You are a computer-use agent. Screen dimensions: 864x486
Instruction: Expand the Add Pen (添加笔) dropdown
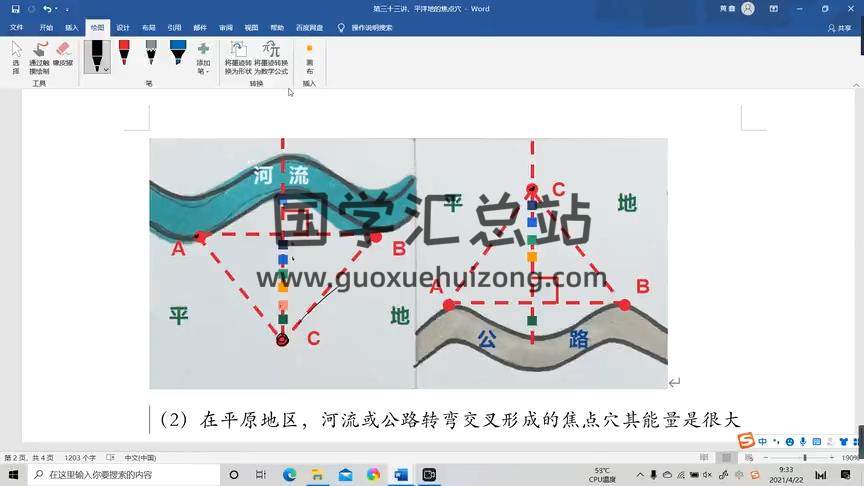203,60
